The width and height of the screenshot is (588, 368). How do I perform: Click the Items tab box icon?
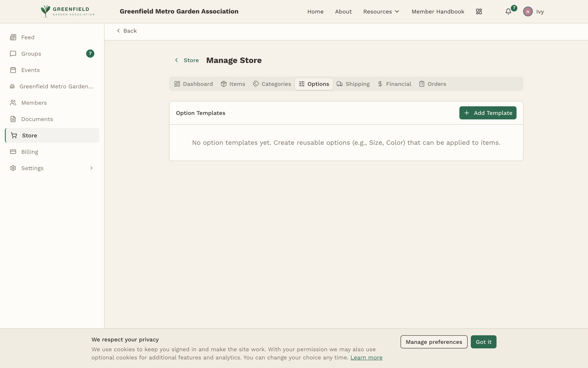tap(224, 84)
